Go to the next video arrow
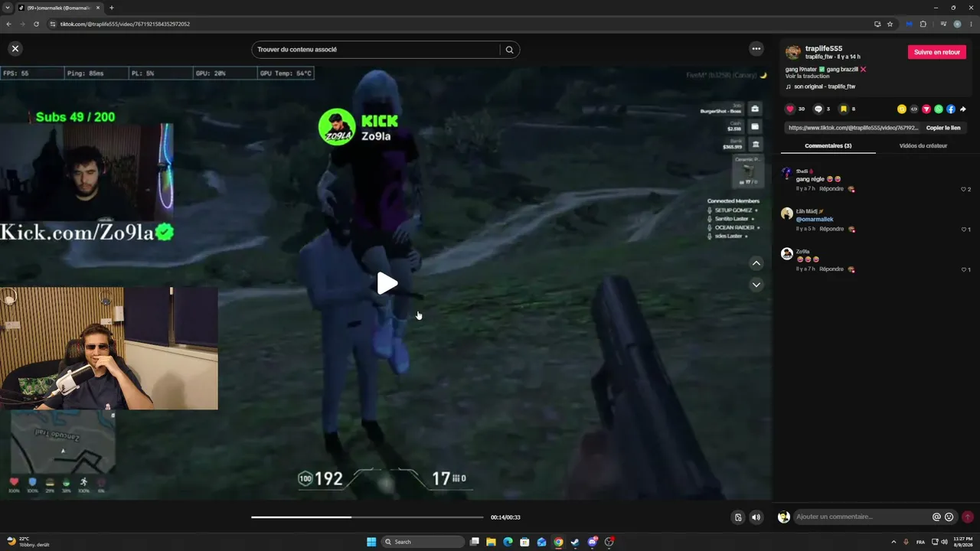The width and height of the screenshot is (980, 551). [756, 285]
